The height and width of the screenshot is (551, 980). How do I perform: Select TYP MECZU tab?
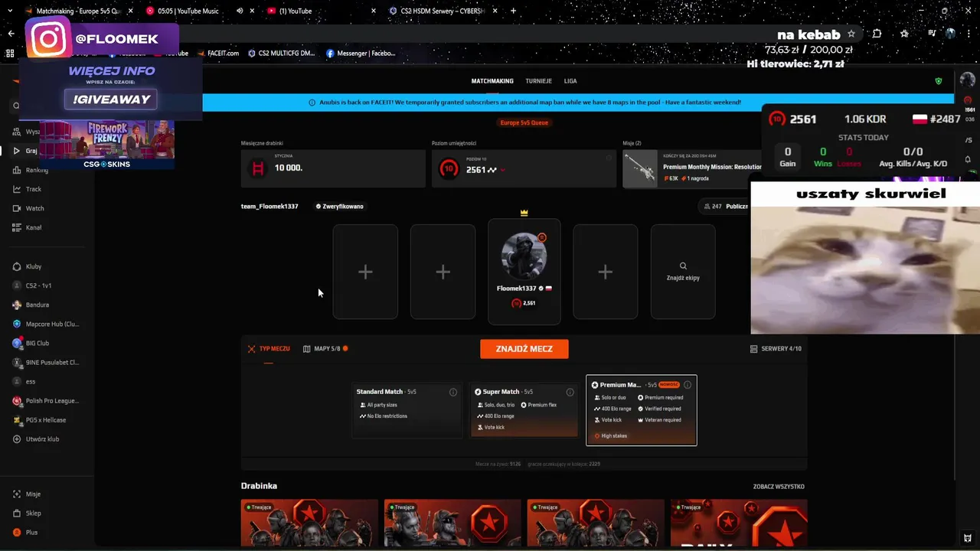click(x=269, y=349)
